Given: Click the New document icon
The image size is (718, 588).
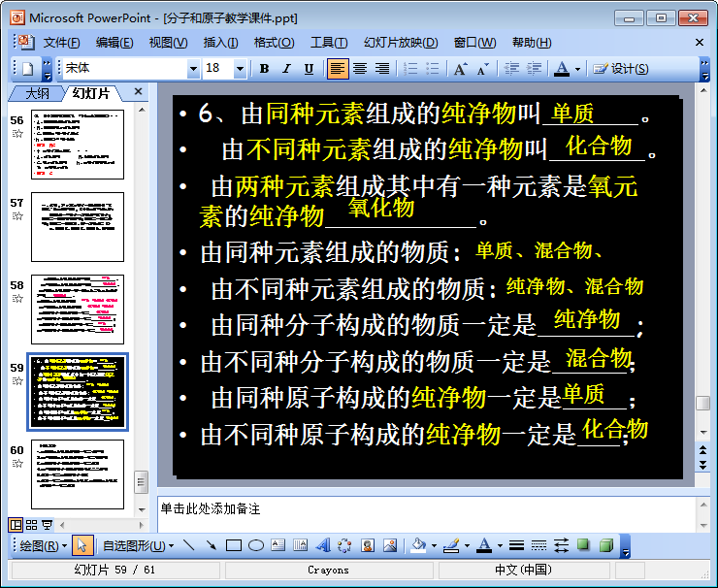Looking at the screenshot, I should (27, 69).
